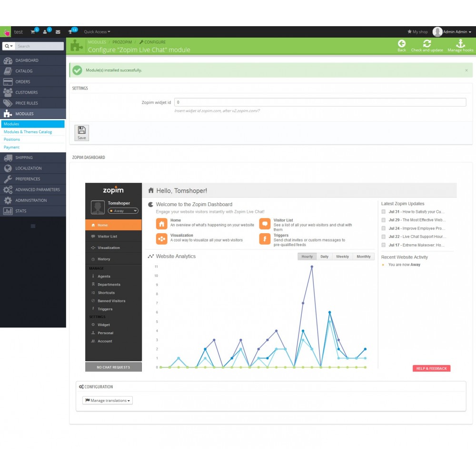Open the Jul 31 How to Satisfy update

[x=416, y=212]
